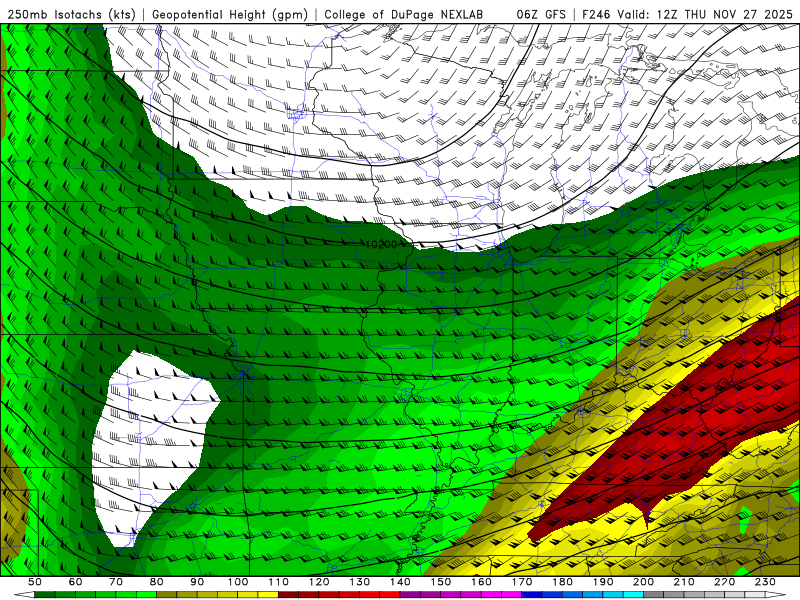Click the "90" value on the legend
Screen dimensions: 800x600
point(197,582)
